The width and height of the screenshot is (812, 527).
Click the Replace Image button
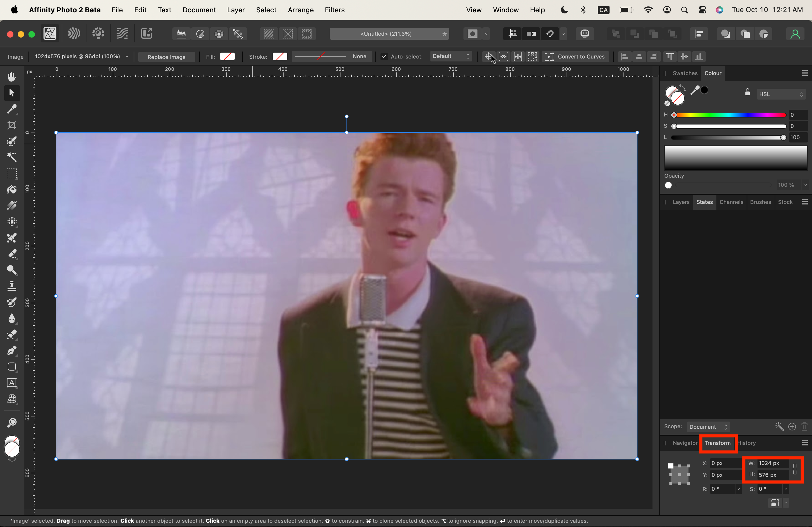coord(166,57)
